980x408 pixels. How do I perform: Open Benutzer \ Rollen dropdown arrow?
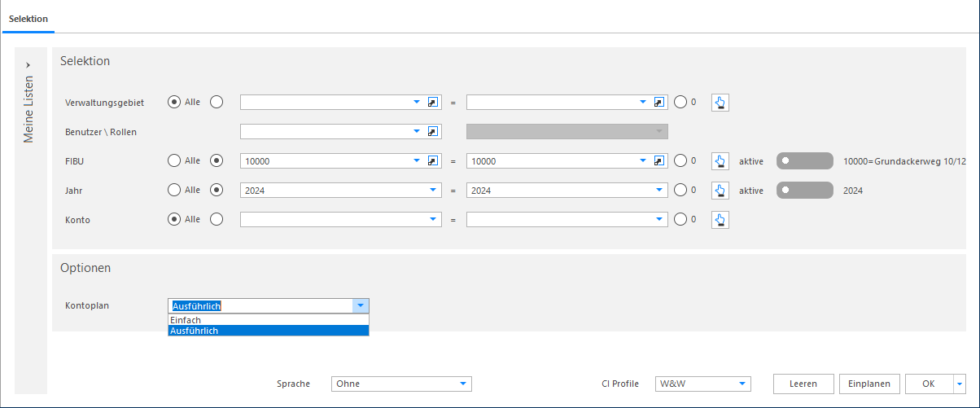(417, 132)
